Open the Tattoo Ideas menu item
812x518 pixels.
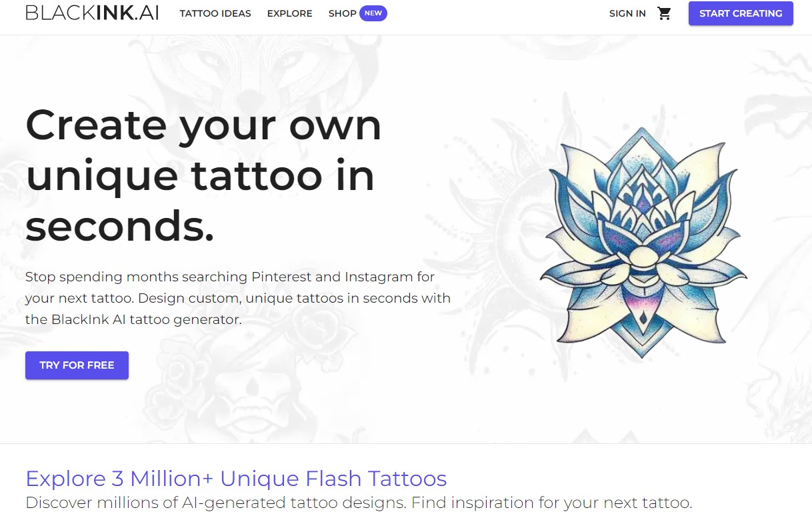(215, 13)
